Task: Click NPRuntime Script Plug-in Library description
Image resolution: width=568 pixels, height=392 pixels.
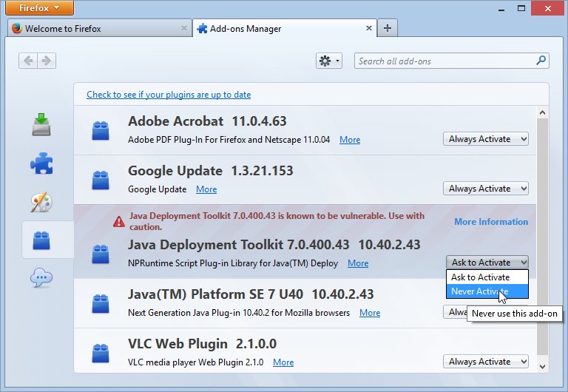Action: [x=233, y=263]
